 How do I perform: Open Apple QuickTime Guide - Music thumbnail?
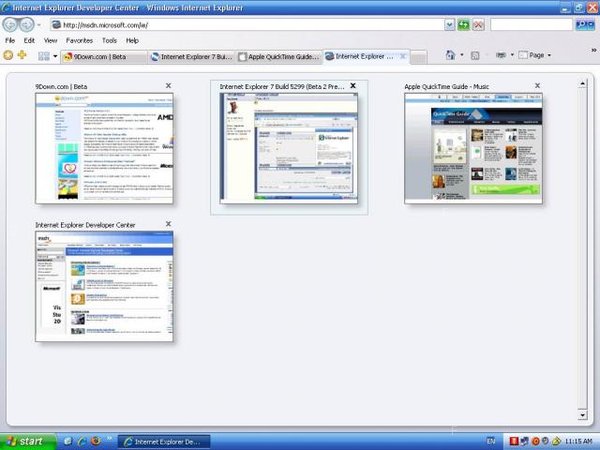473,148
